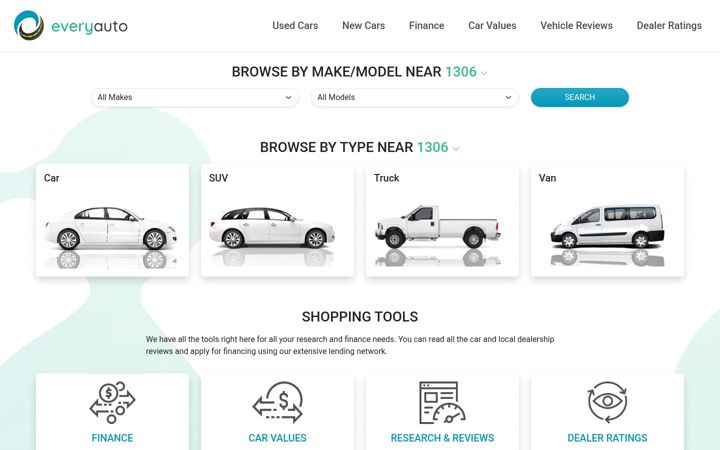Viewport: 720px width, 450px height.
Task: Click the Research & Reviews gauge icon
Action: [x=442, y=402]
